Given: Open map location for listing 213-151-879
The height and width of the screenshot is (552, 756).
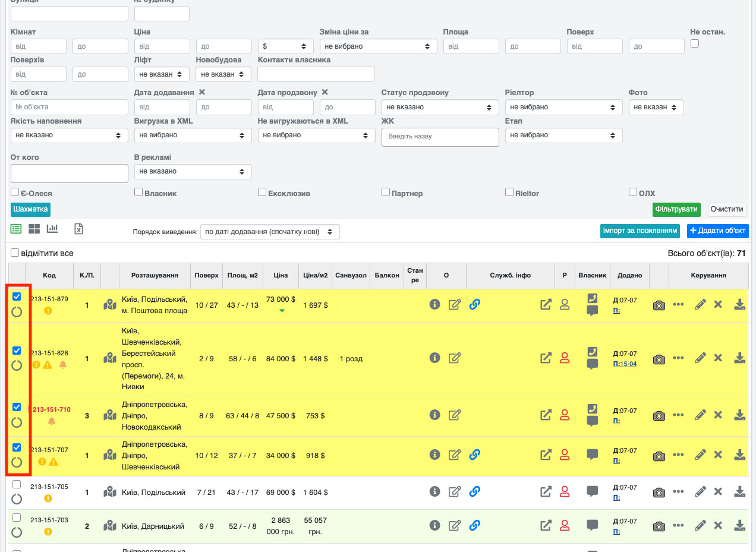Looking at the screenshot, I should click(109, 305).
